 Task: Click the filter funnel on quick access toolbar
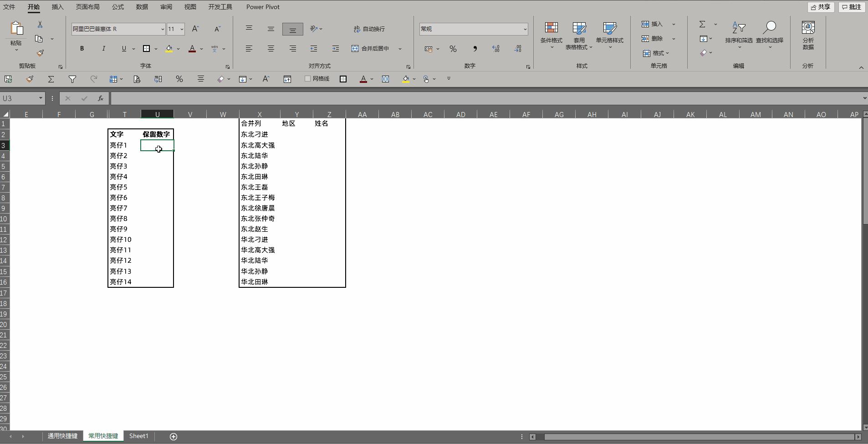tap(72, 79)
